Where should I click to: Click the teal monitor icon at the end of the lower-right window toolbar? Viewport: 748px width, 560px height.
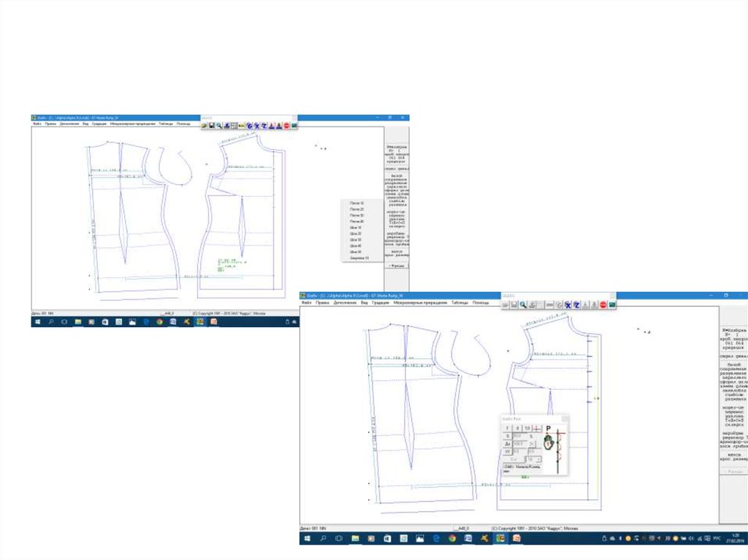pyautogui.click(x=612, y=304)
